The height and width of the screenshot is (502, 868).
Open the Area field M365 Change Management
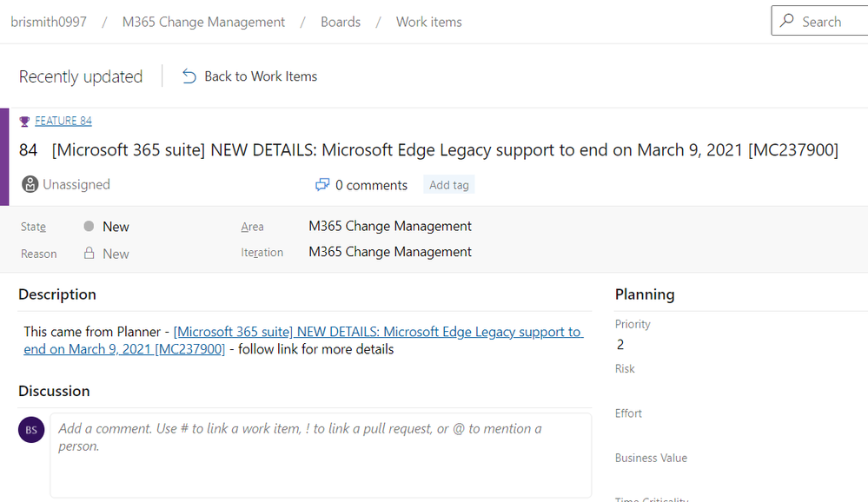point(390,226)
